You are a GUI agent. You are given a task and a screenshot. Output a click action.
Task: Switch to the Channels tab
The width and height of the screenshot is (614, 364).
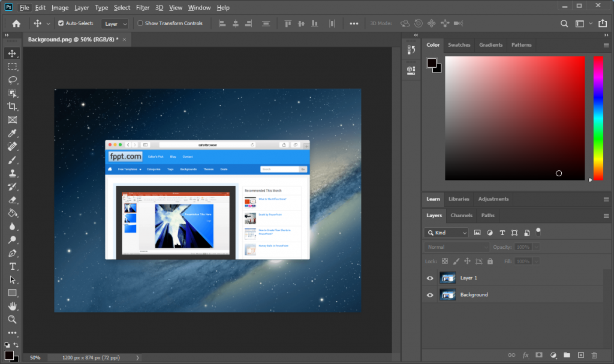(x=461, y=215)
